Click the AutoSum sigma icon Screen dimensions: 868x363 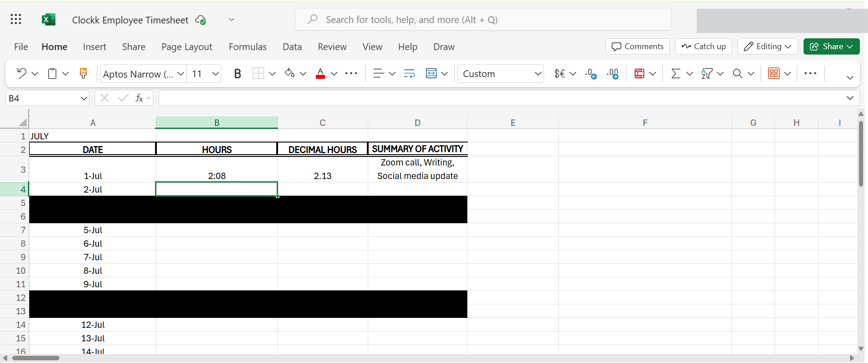(x=676, y=73)
